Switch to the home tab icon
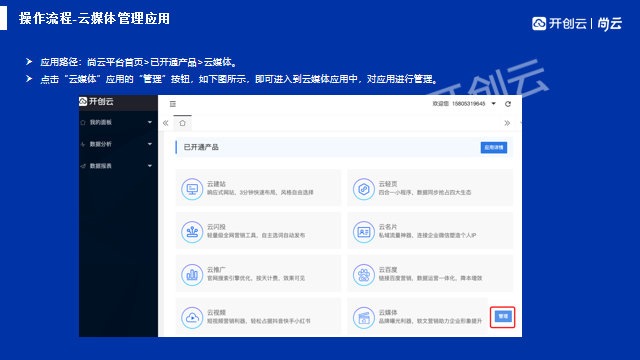Screen dimensions: 640x360 coord(182,123)
